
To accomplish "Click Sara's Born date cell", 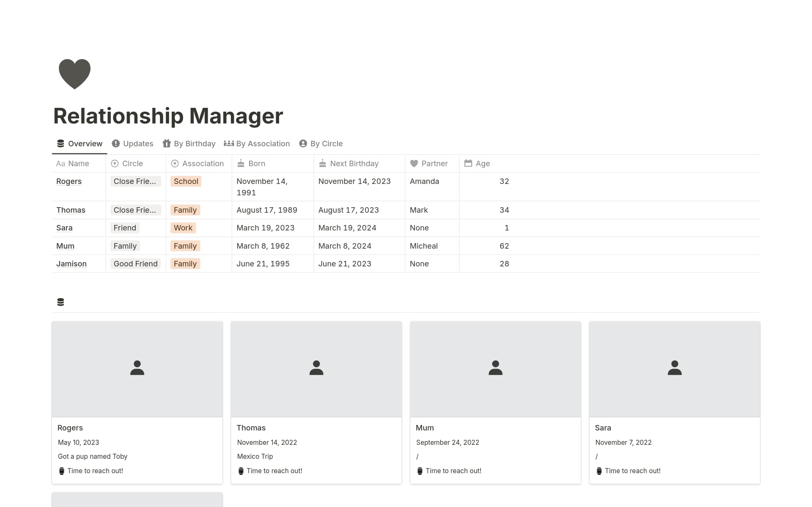I will coord(265,228).
